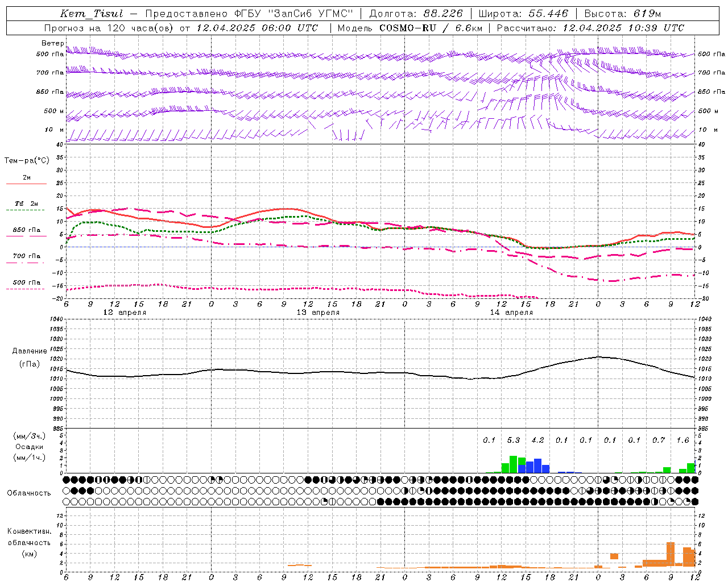Click the Облачность cloud cover label
The width and height of the screenshot is (728, 582).
pyautogui.click(x=29, y=493)
